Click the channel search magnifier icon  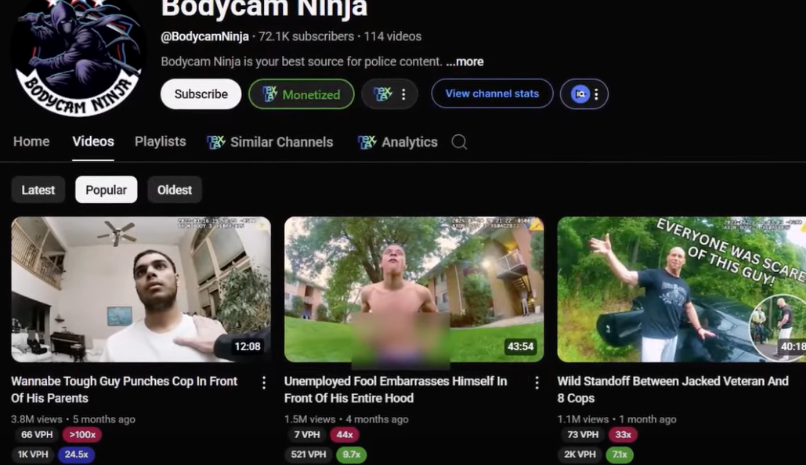click(459, 142)
